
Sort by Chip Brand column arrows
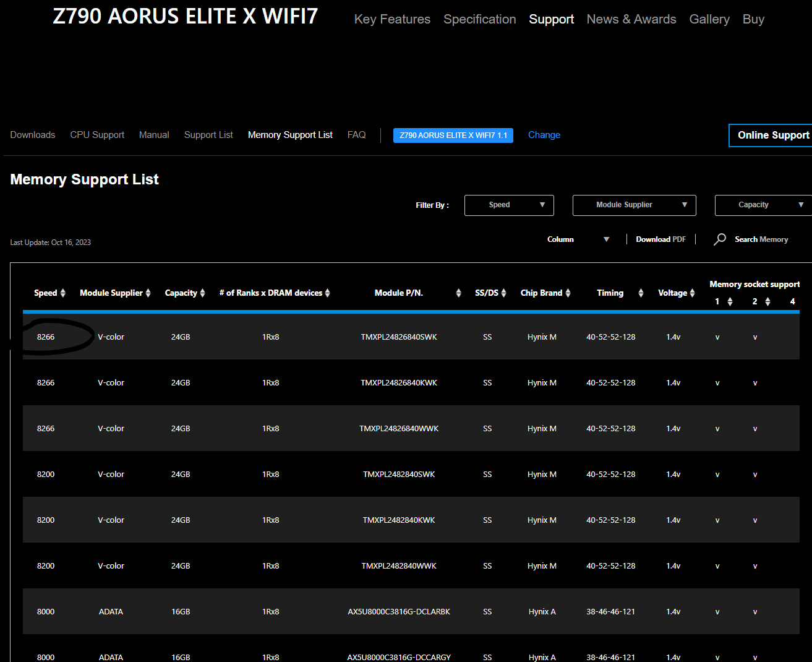tap(568, 293)
